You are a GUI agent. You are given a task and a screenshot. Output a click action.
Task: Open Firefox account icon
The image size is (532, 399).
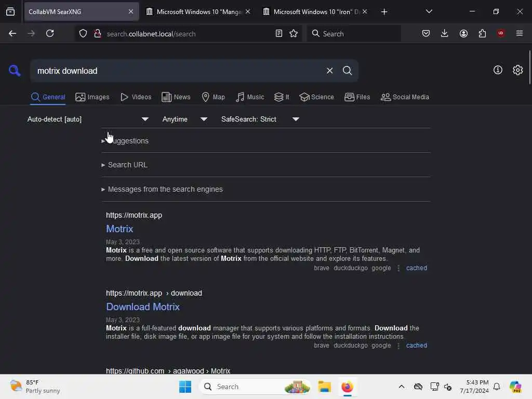pos(463,34)
